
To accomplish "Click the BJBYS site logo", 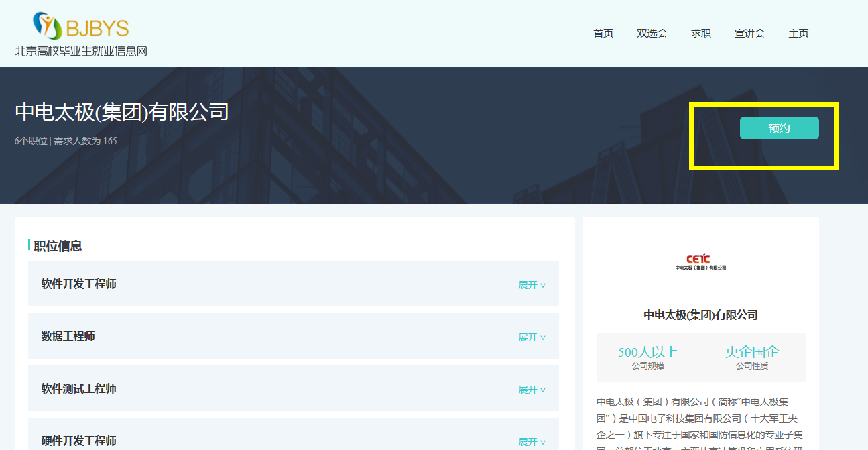I will [x=81, y=34].
